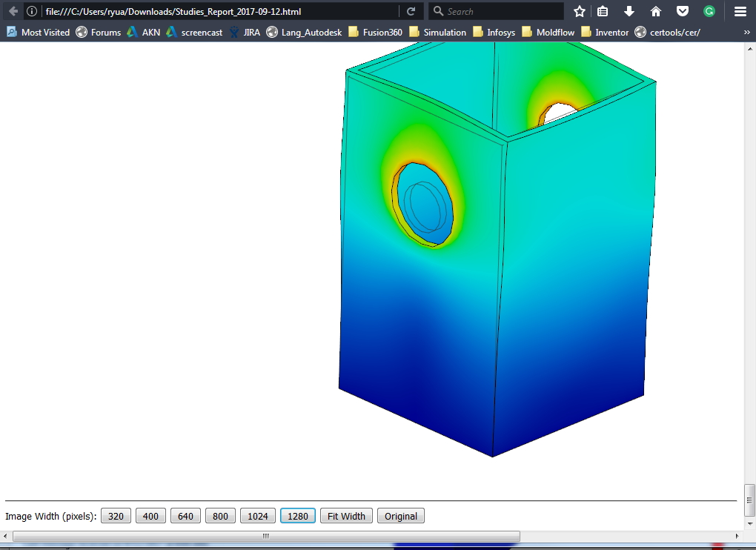Bookmark this page with the star icon
This screenshot has height=550, width=756.
580,11
